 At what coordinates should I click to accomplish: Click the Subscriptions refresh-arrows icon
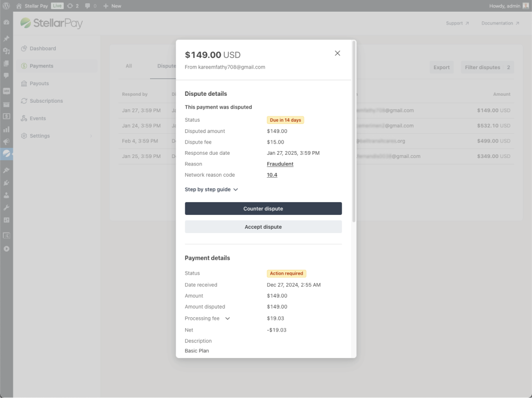pyautogui.click(x=24, y=101)
